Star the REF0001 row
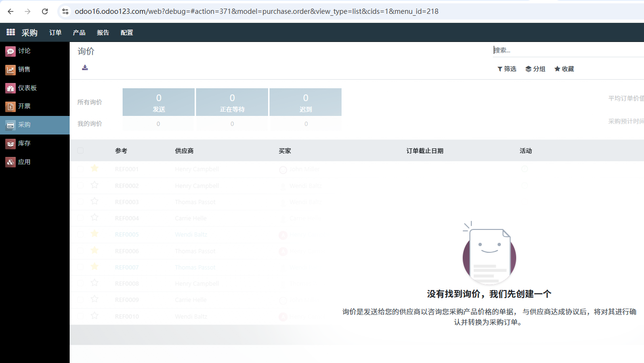 94,168
